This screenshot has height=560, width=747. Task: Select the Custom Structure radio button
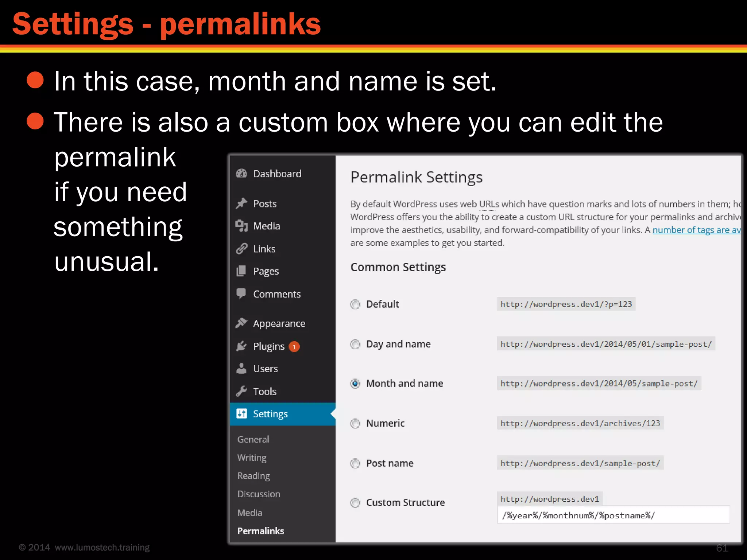[355, 503]
